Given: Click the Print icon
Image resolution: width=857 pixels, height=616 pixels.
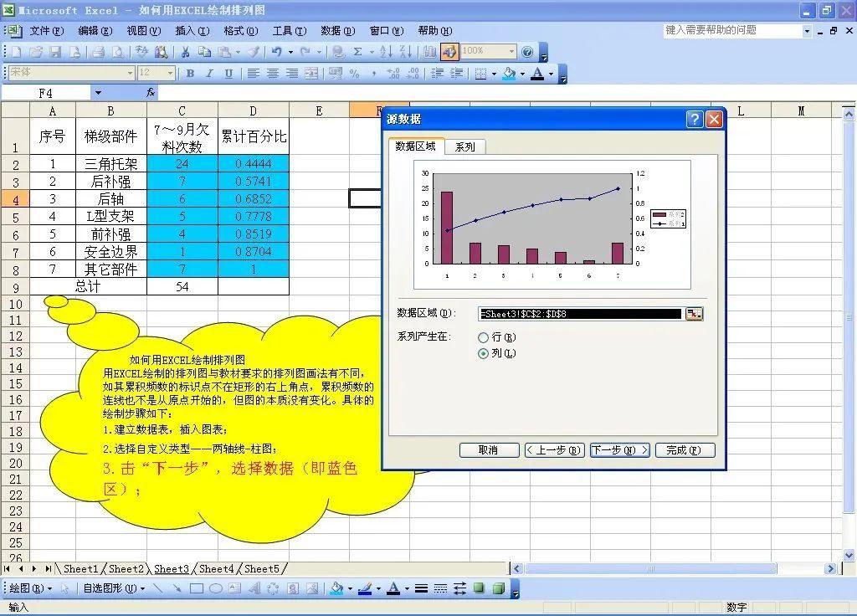Looking at the screenshot, I should (x=99, y=52).
